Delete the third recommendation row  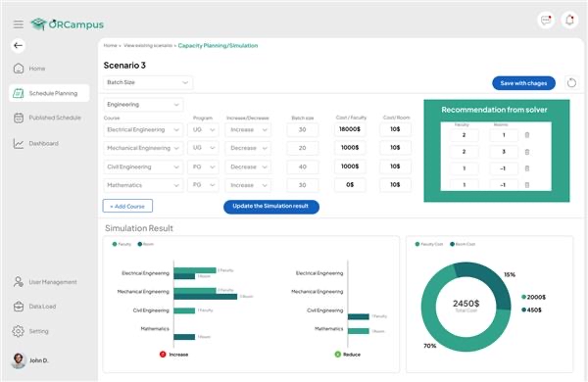(527, 168)
